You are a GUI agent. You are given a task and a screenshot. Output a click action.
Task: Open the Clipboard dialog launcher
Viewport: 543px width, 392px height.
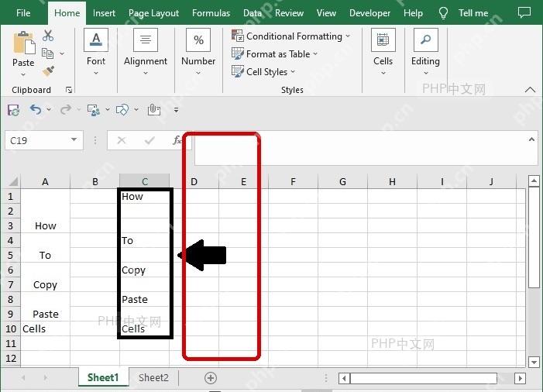point(69,90)
